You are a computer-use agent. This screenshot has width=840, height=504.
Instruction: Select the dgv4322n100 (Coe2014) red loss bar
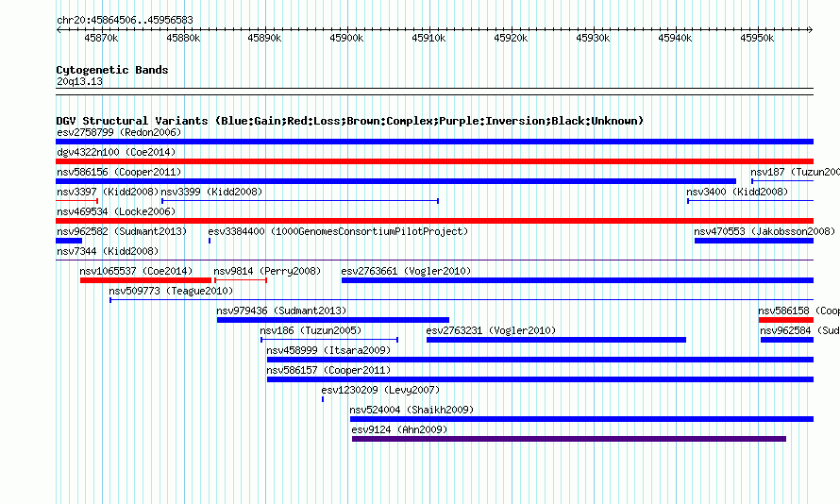click(x=434, y=161)
